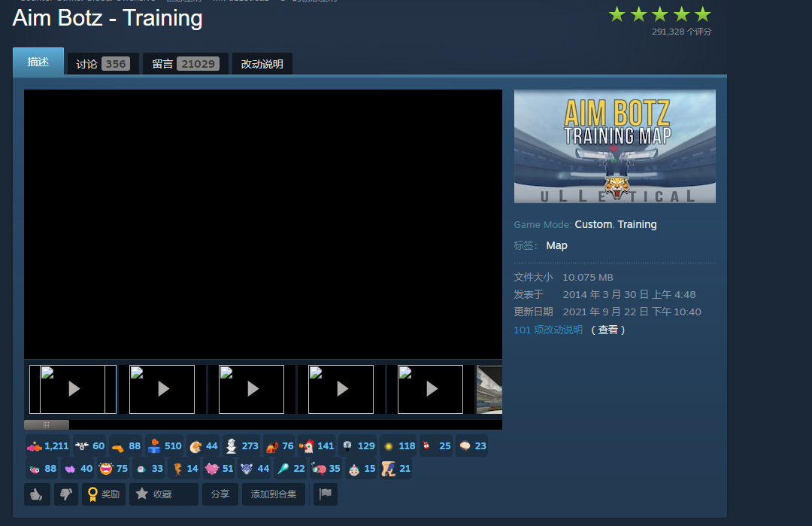812x526 pixels.
Task: Select the highlighted first video thumbnail
Action: coord(73,389)
